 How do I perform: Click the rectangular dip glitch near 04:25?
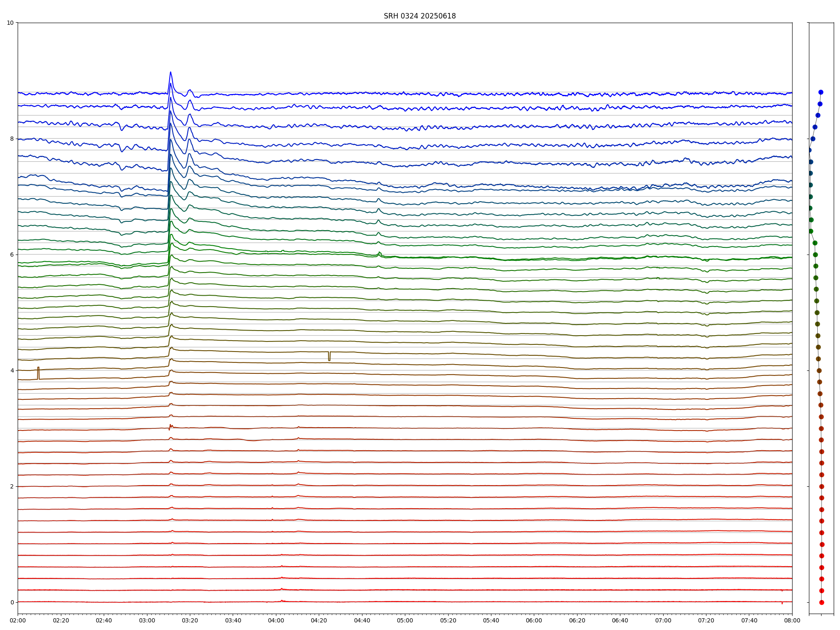click(329, 356)
